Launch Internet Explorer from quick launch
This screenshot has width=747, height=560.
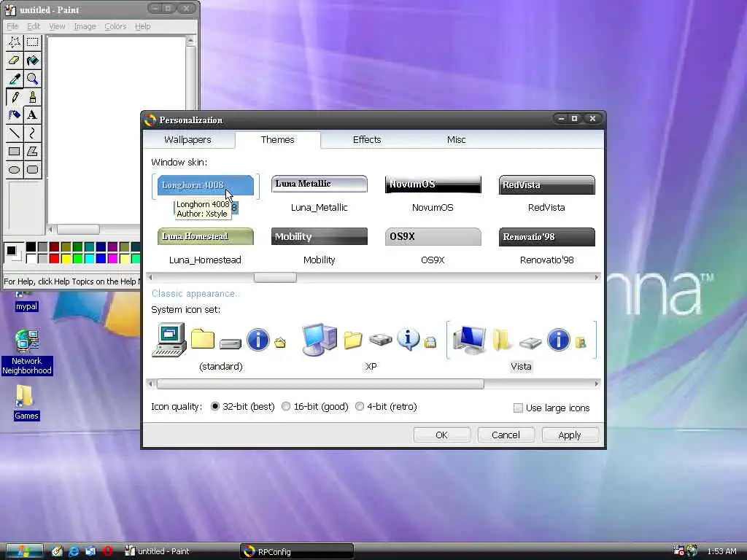point(74,551)
